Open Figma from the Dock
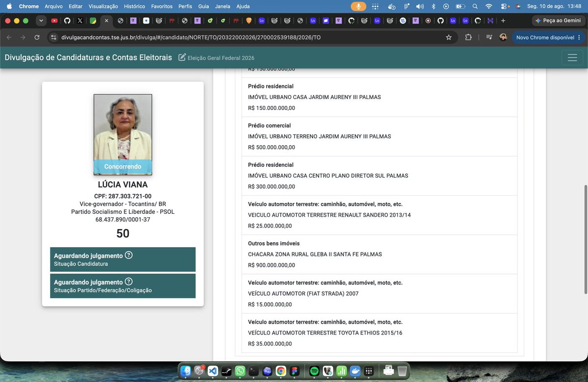This screenshot has width=588, height=382. (x=294, y=371)
